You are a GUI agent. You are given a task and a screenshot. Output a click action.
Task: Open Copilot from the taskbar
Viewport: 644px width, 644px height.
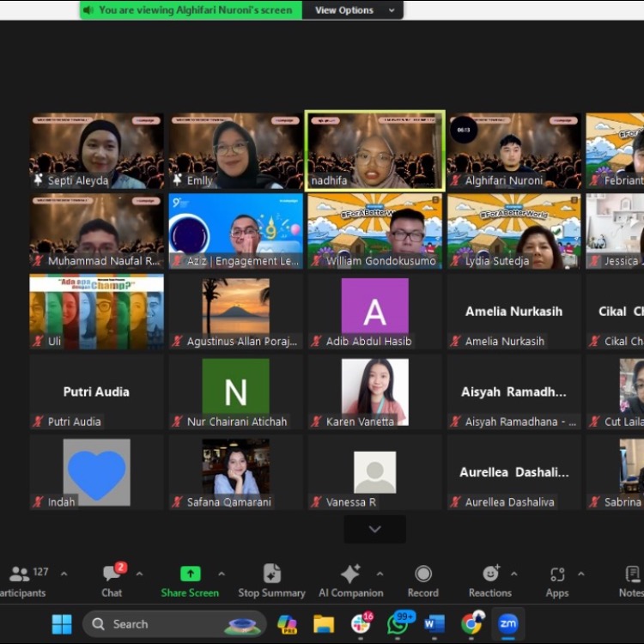[x=287, y=624]
